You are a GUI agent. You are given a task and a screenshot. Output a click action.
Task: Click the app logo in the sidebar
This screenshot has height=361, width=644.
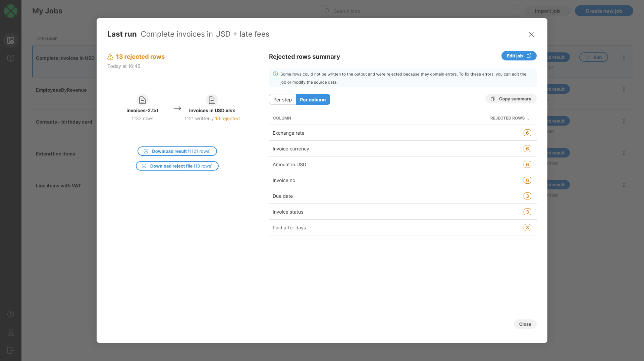point(11,11)
